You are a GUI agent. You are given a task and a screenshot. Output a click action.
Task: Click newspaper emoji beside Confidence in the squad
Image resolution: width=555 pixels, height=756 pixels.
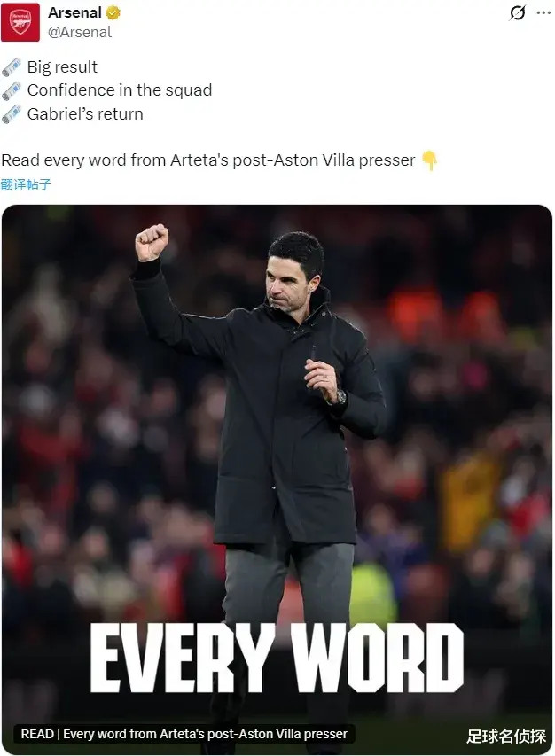coord(12,90)
